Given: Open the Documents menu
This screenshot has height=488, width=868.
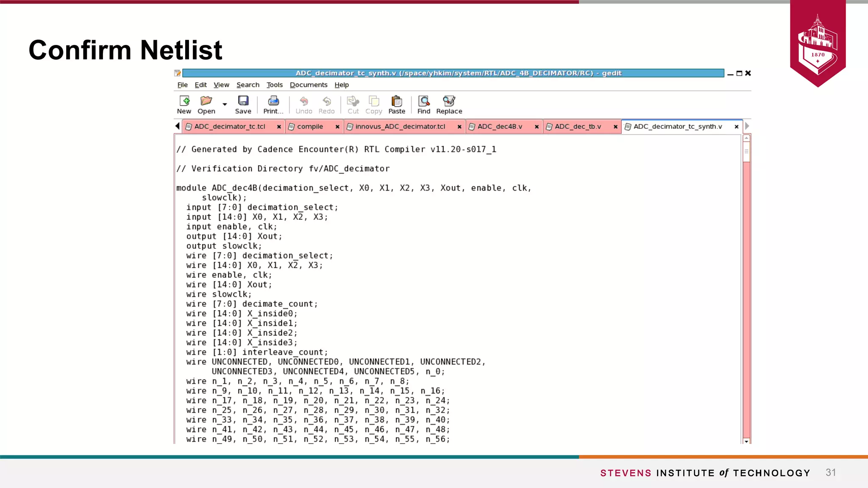Looking at the screenshot, I should [308, 85].
